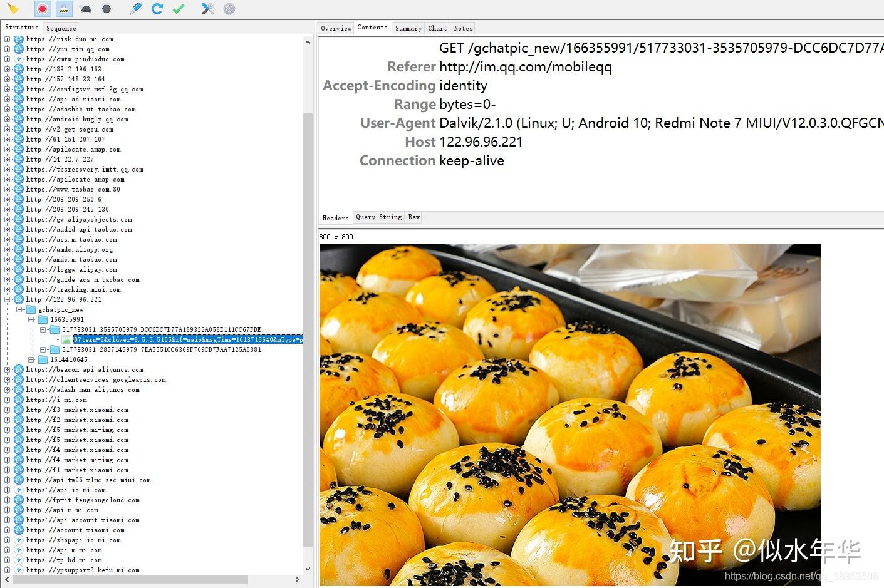Select the https://configsvr.msf.3g.qq.com host
The height and width of the screenshot is (588, 884).
click(x=85, y=89)
